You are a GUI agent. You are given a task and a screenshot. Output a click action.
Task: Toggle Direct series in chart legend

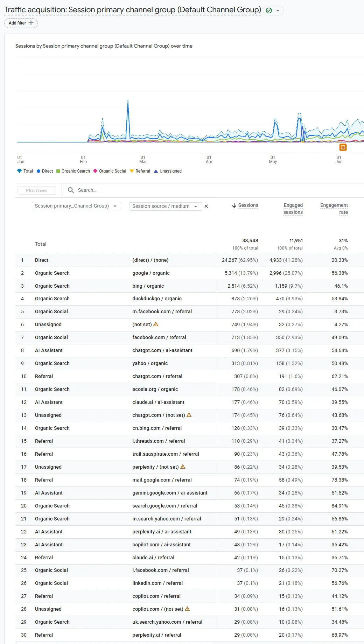(45, 171)
